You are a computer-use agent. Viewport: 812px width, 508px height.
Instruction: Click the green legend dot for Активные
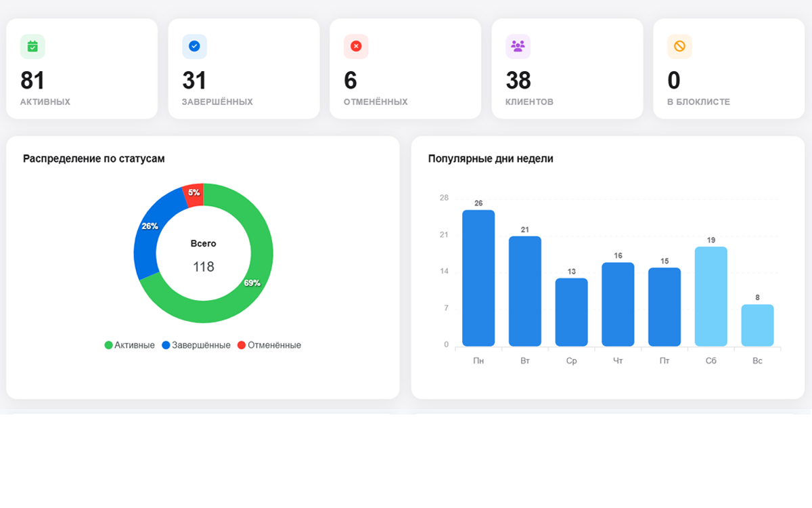click(x=108, y=345)
